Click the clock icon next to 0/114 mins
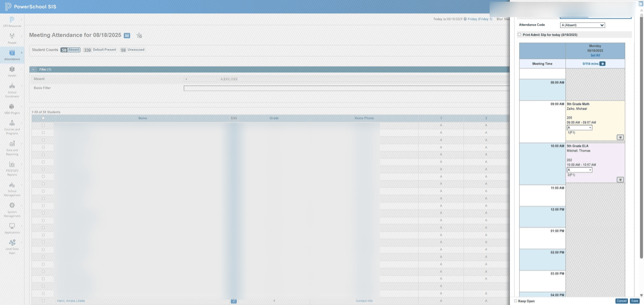The height and width of the screenshot is (305, 644). [602, 64]
